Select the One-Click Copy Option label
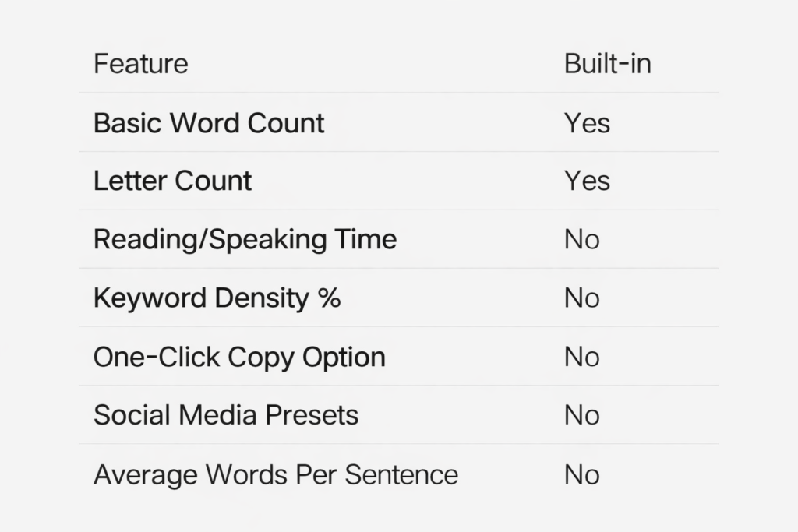The width and height of the screenshot is (798, 532). 239,357
